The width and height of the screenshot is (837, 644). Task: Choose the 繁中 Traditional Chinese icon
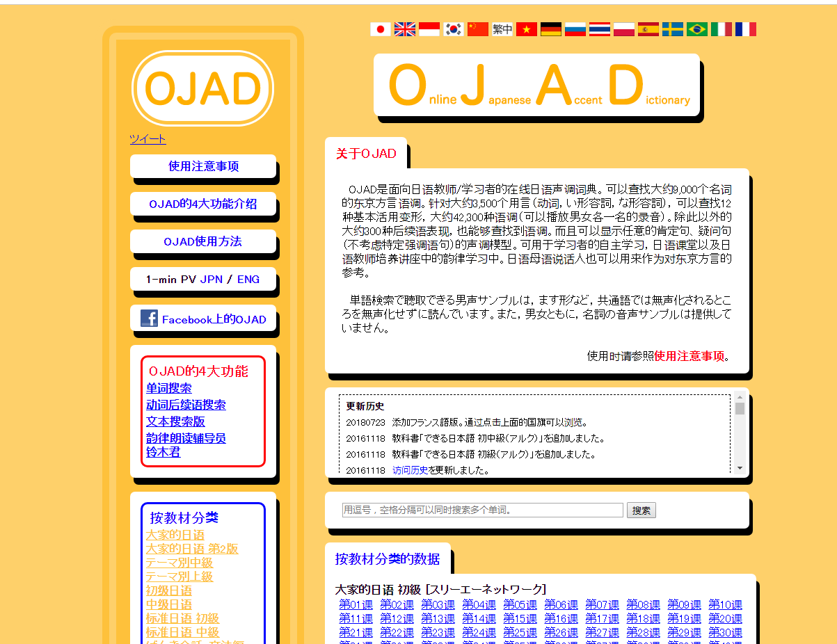tap(502, 29)
